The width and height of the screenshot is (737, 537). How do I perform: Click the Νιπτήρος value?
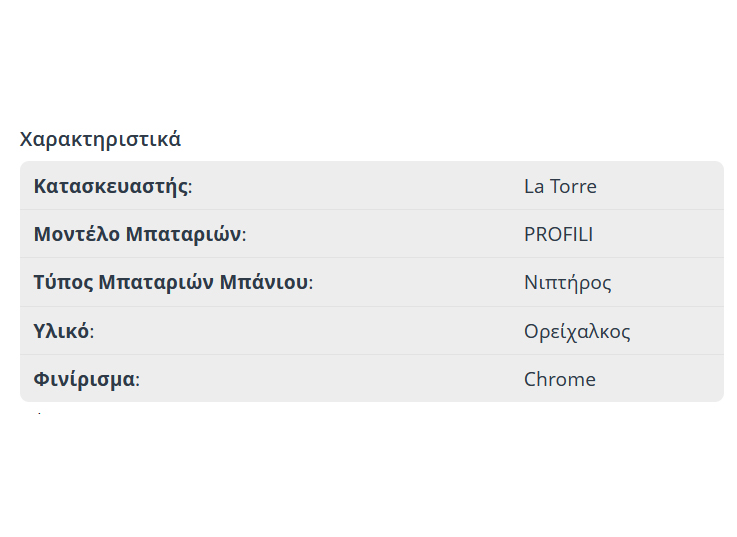(567, 282)
